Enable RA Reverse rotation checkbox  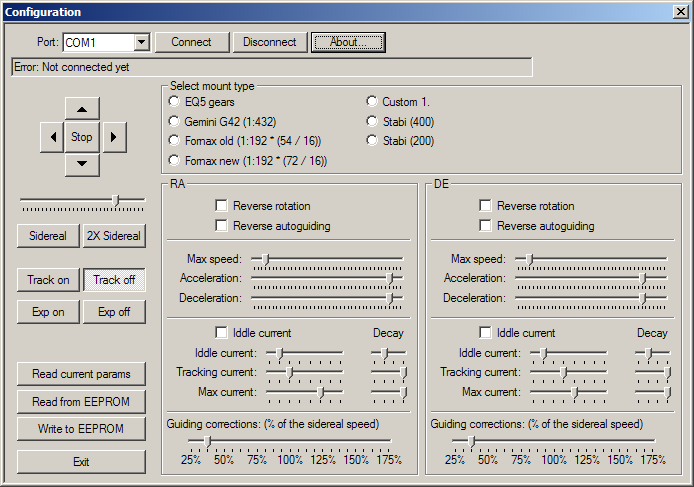tap(221, 206)
